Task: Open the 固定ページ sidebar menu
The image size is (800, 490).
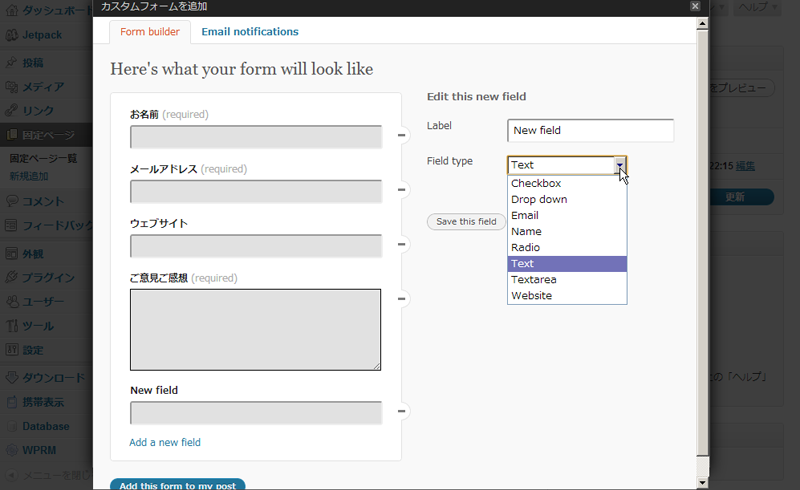Action: (x=48, y=135)
